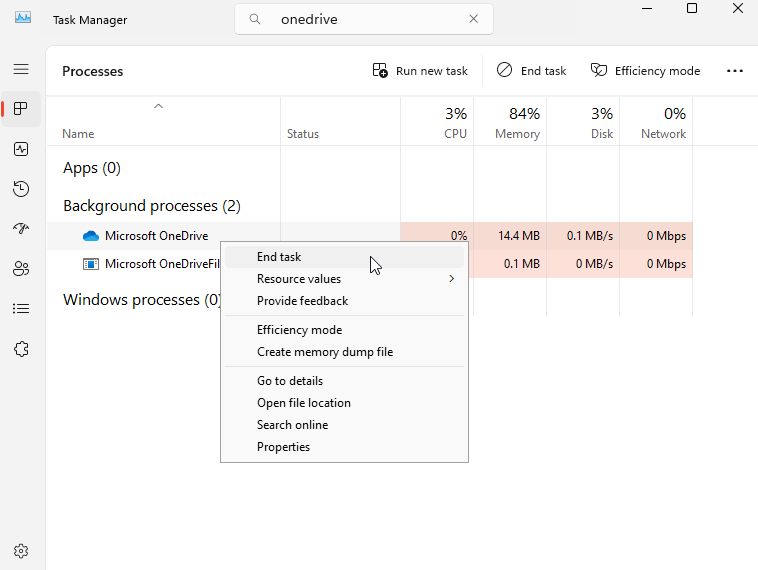Click Go to details menu item
Screen dimensions: 758x570
pos(289,381)
